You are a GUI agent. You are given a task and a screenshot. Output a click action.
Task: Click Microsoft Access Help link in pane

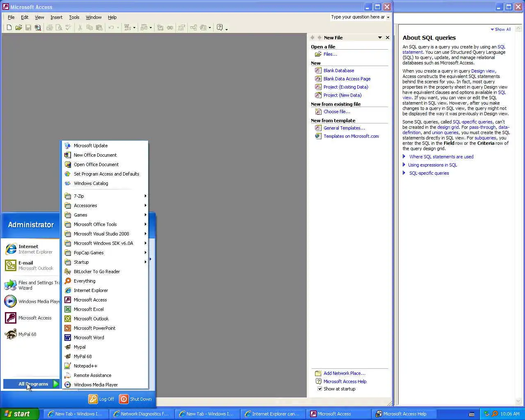coord(345,381)
